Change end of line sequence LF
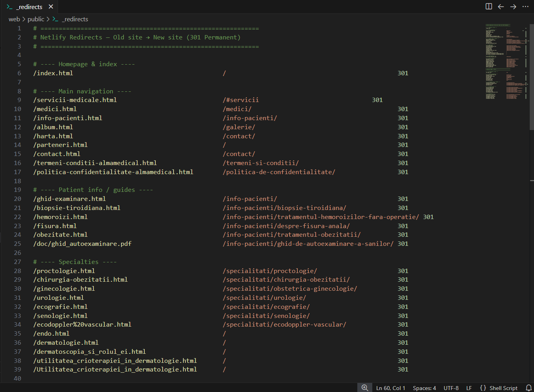This screenshot has height=392, width=534. (469, 388)
